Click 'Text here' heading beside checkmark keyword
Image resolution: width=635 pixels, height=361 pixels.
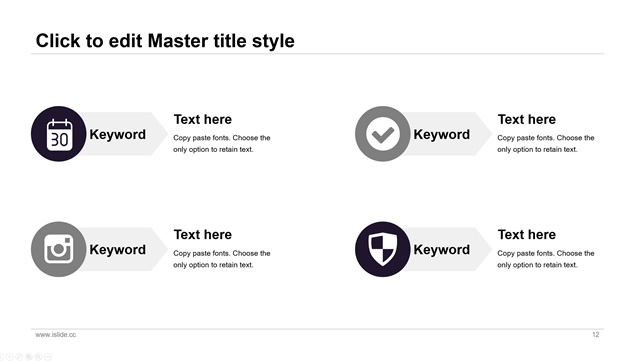coord(527,120)
